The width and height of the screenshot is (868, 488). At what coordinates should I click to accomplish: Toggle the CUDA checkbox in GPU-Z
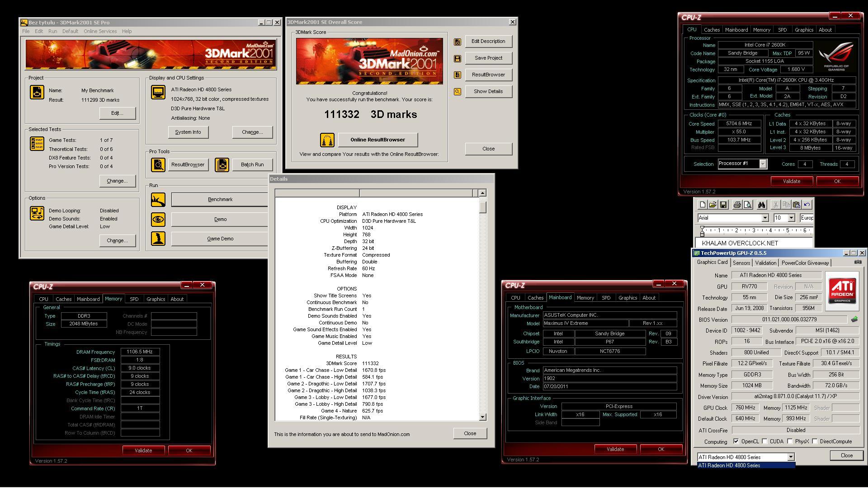764,441
